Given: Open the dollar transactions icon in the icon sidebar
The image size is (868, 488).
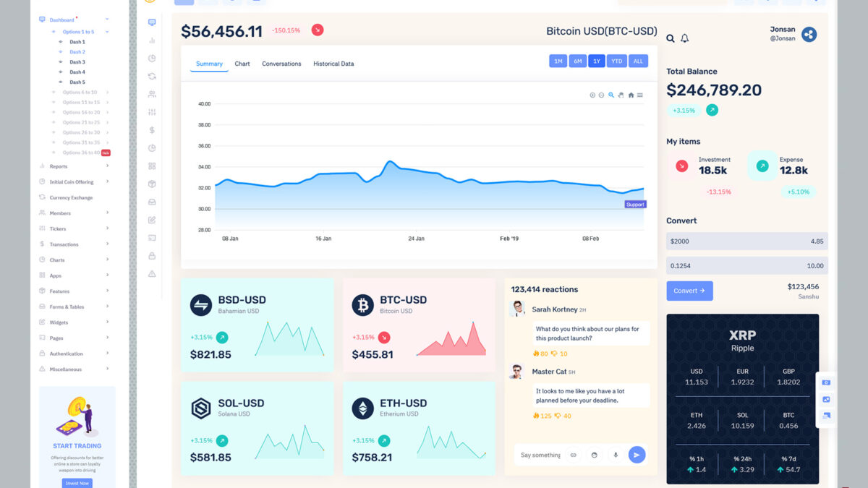Looking at the screenshot, I should pyautogui.click(x=151, y=130).
